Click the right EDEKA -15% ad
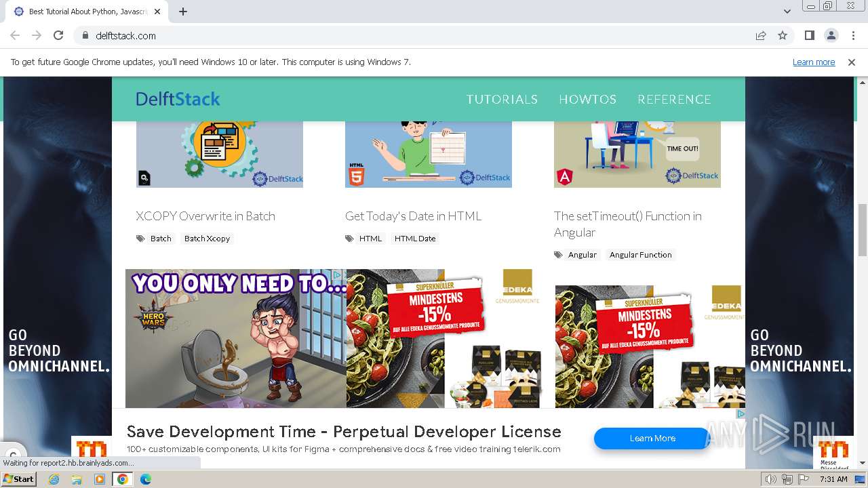868x488 pixels. (x=650, y=346)
